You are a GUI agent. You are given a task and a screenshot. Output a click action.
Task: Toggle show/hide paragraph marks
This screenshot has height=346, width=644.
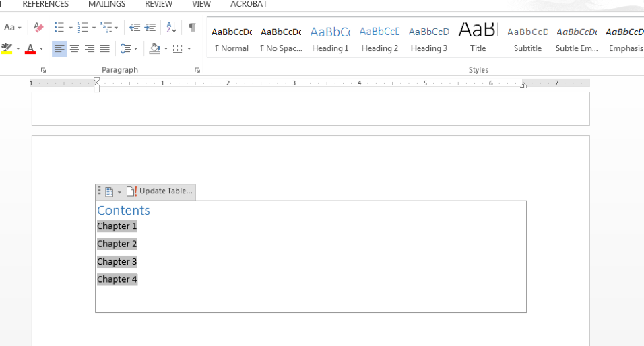[x=192, y=28]
